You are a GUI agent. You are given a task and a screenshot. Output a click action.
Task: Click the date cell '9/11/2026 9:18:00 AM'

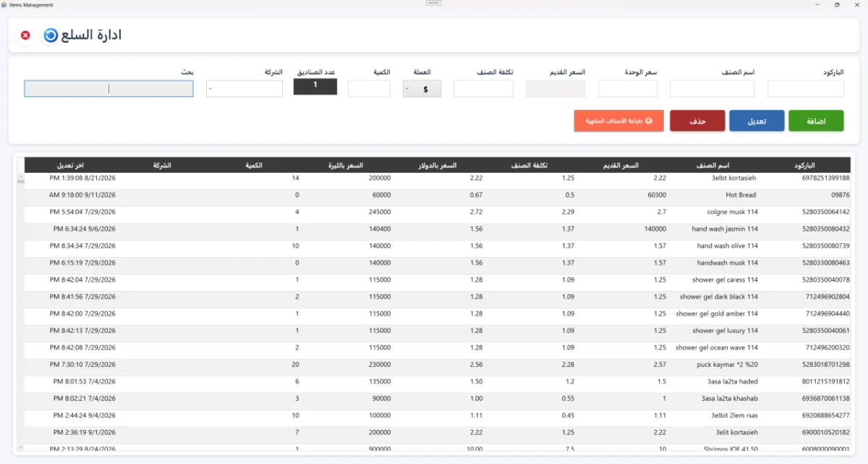point(82,195)
